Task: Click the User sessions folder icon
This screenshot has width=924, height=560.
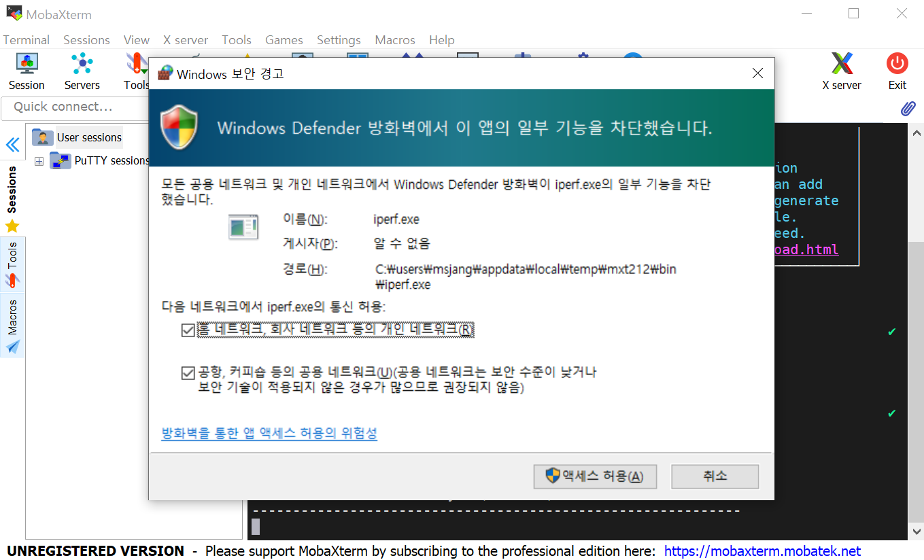Action: 42,137
